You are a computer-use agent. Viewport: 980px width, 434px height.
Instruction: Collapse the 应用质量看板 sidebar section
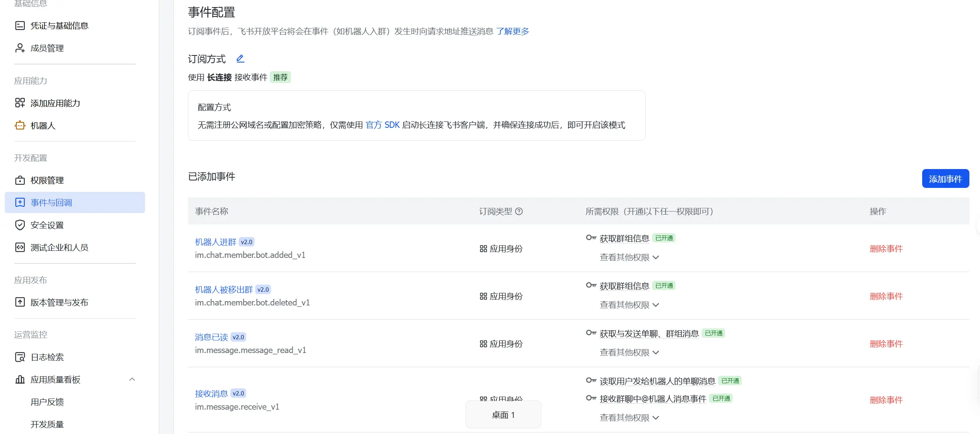tap(132, 379)
